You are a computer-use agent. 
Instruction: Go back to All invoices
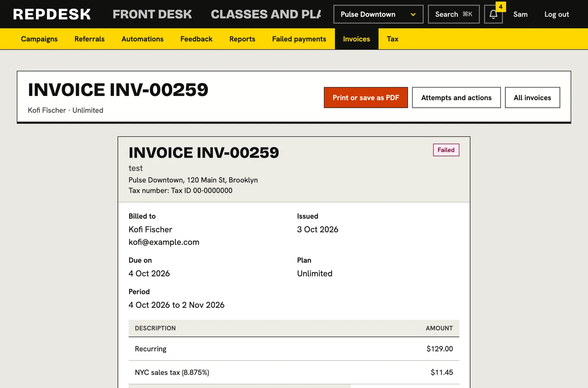point(532,98)
